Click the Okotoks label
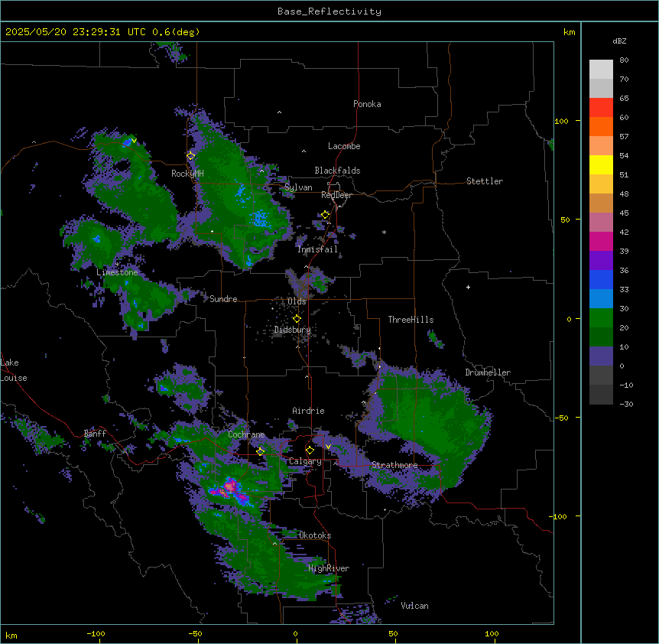659x644 pixels. click(x=315, y=535)
